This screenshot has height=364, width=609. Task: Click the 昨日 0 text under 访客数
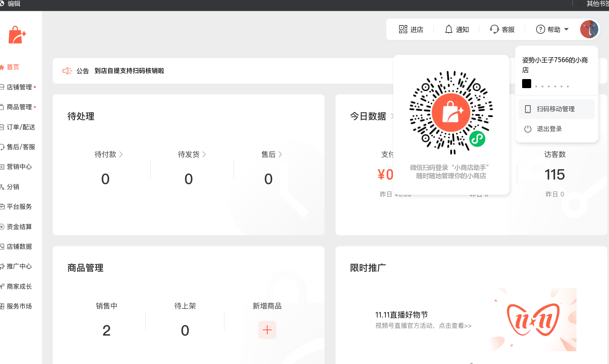(555, 194)
